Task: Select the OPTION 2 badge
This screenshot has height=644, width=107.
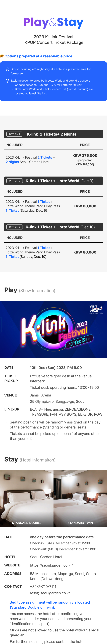Action: tap(15, 181)
